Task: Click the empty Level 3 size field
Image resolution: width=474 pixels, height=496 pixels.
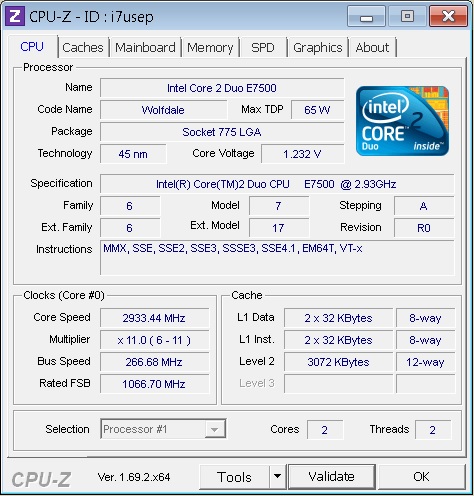Action: click(x=338, y=384)
